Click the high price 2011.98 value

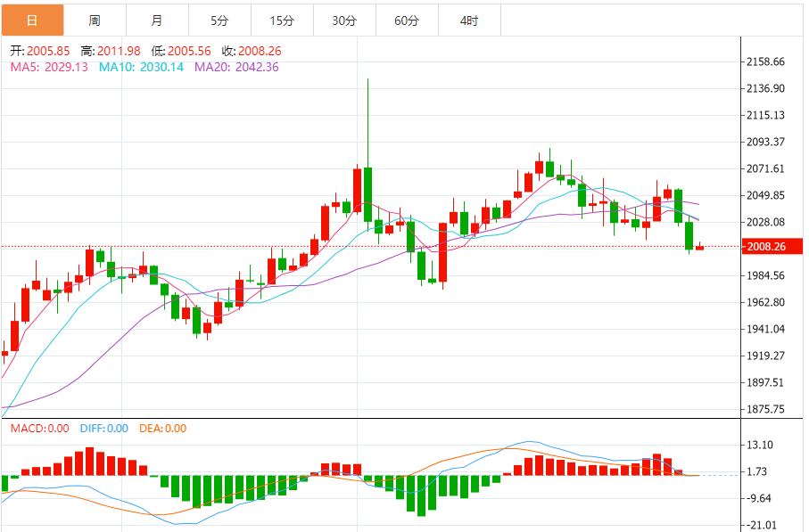[x=119, y=51]
